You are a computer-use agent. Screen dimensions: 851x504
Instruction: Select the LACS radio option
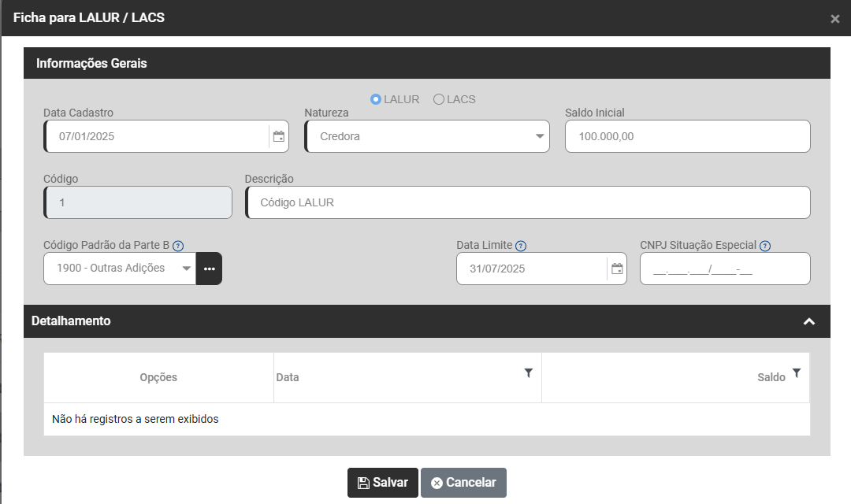click(x=439, y=99)
